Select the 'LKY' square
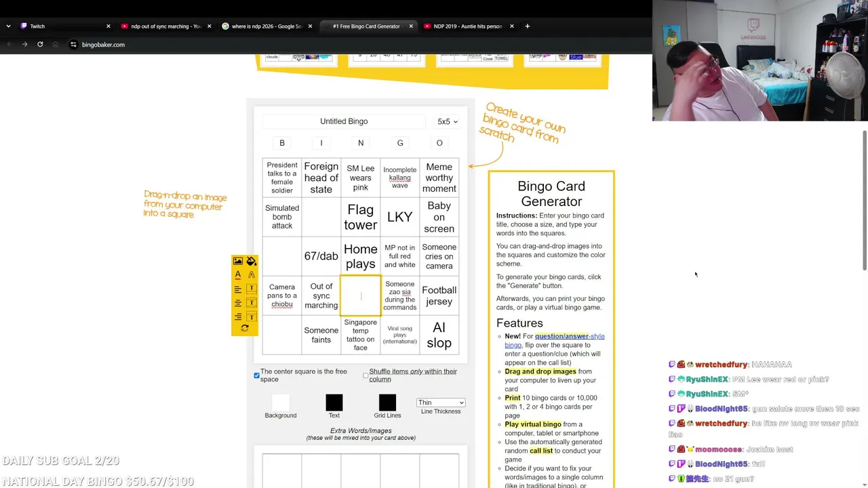This screenshot has height=488, width=868. pos(400,217)
